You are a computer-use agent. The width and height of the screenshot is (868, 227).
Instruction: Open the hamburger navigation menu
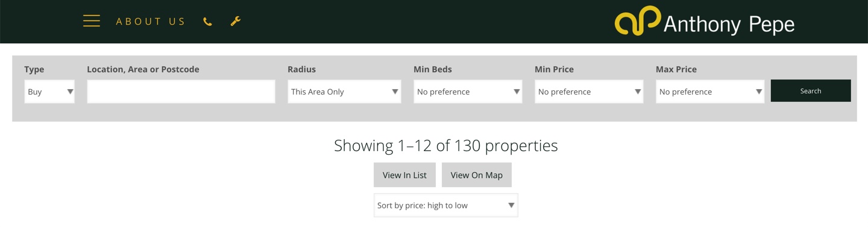(x=92, y=21)
